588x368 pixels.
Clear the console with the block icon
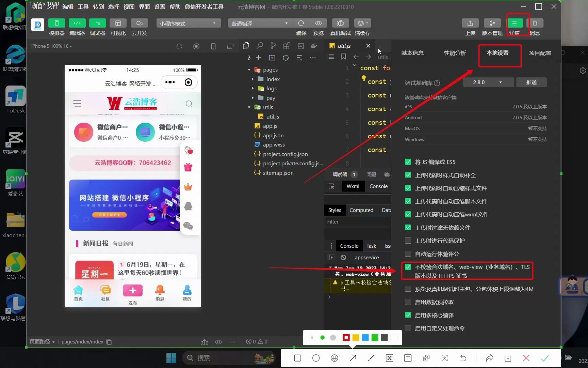point(343,258)
